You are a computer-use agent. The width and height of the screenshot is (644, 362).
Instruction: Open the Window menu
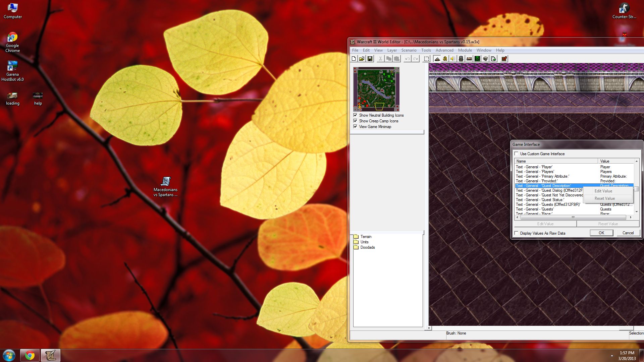(484, 50)
